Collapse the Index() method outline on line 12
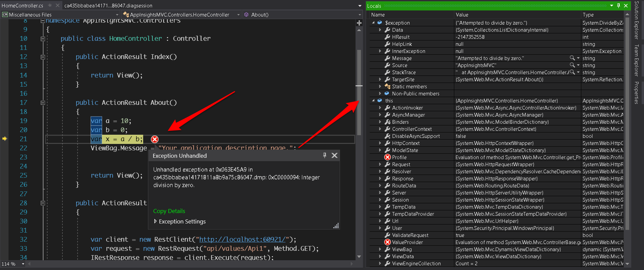Viewport: 644px width, 270px height. click(43, 57)
